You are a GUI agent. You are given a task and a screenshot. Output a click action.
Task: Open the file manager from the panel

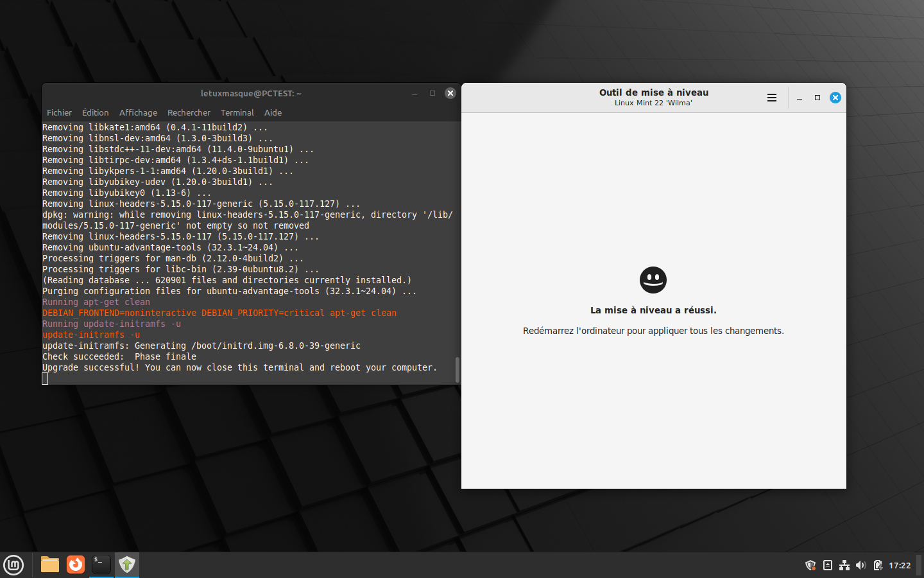pos(50,565)
